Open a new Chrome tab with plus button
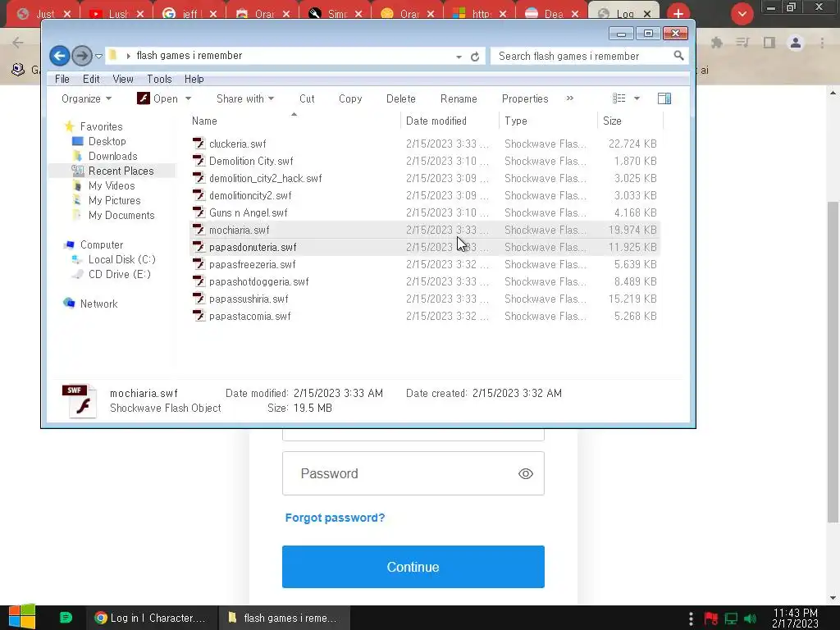The image size is (840, 630). tap(678, 14)
